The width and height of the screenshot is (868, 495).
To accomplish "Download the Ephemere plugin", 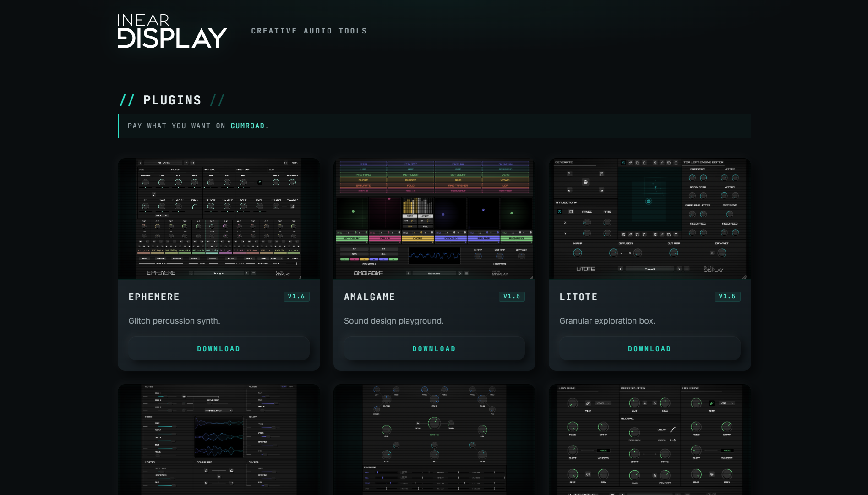I will [x=219, y=349].
